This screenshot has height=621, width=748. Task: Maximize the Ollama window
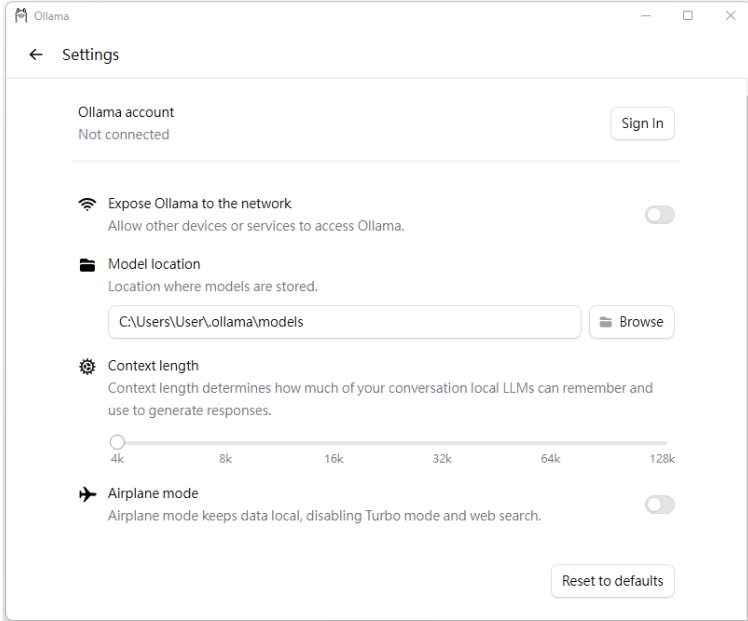pos(688,16)
